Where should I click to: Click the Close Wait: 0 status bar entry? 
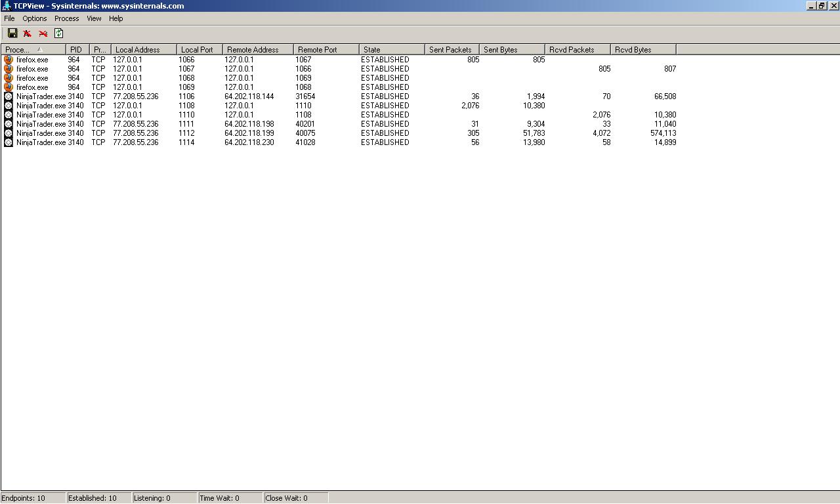click(x=296, y=498)
